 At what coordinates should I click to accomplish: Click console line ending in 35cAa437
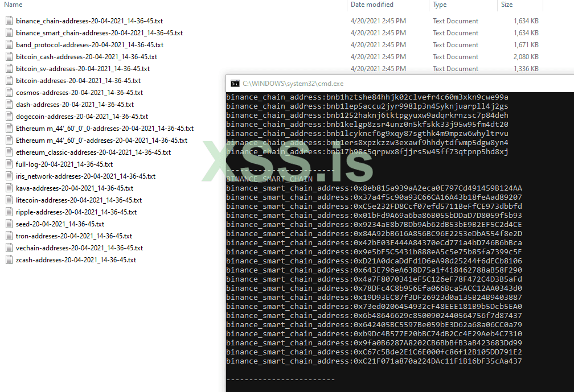click(x=374, y=361)
